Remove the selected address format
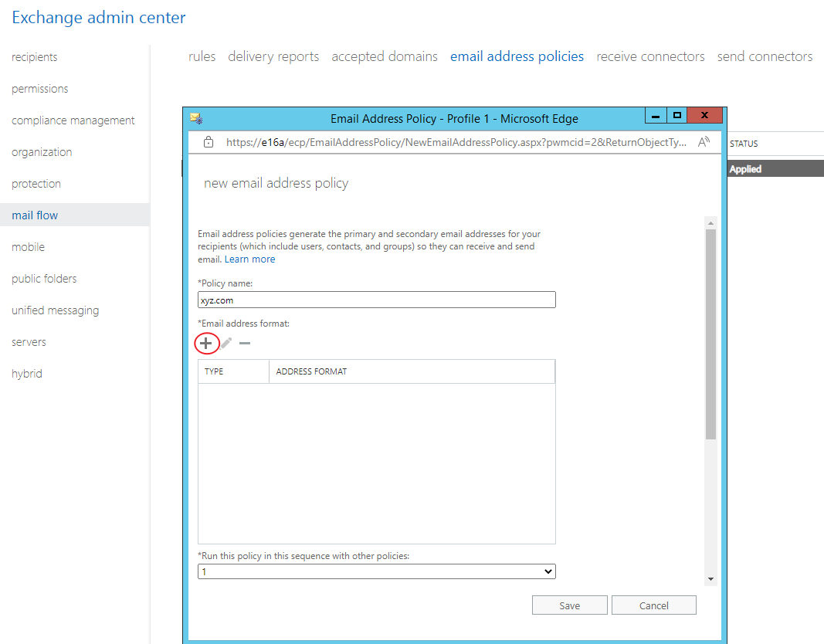Viewport: 824px width, 644px height. pyautogui.click(x=244, y=344)
